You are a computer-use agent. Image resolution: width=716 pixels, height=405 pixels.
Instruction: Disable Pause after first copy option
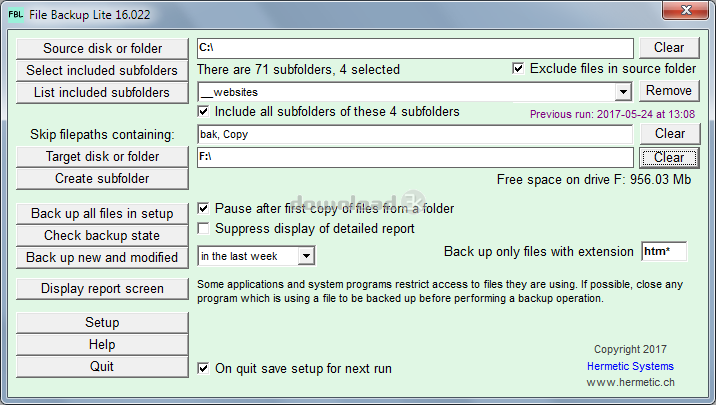(204, 208)
